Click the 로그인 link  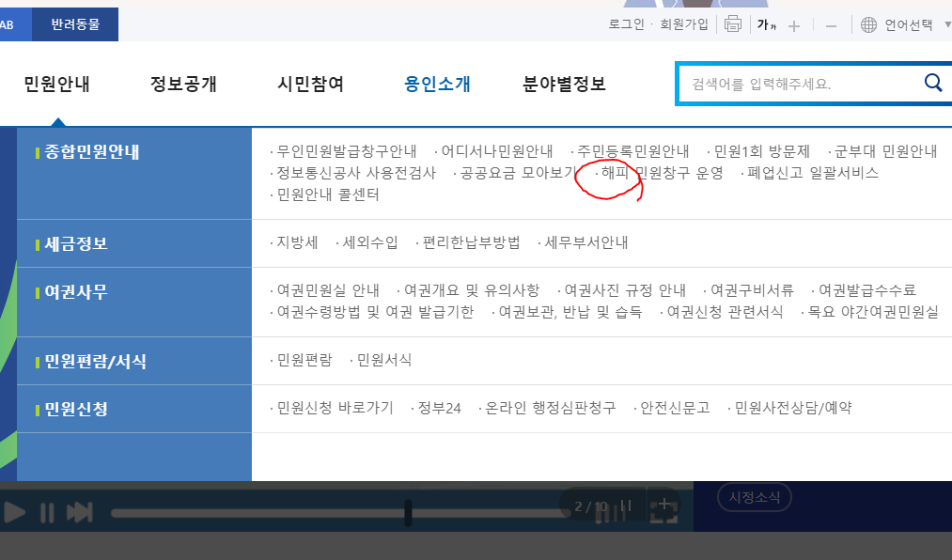click(626, 24)
